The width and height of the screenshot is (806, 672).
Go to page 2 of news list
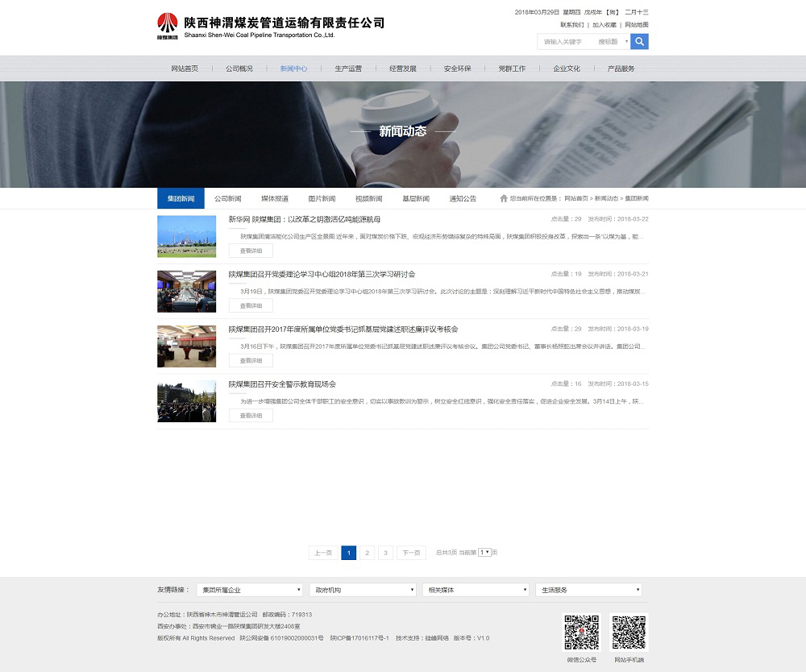click(x=368, y=553)
